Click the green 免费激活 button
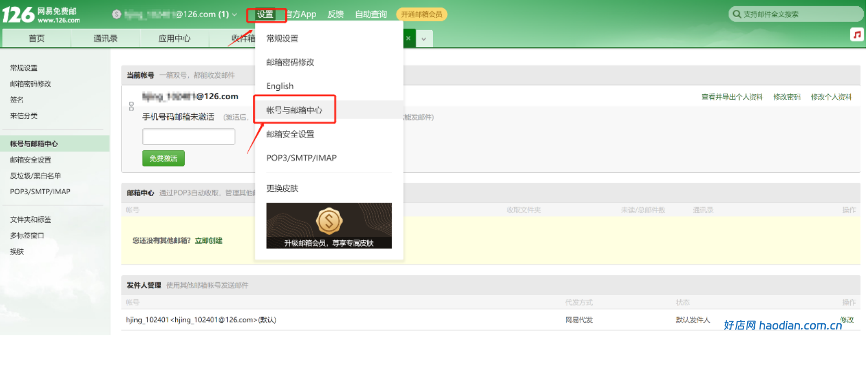This screenshot has width=868, height=365. 163,158
